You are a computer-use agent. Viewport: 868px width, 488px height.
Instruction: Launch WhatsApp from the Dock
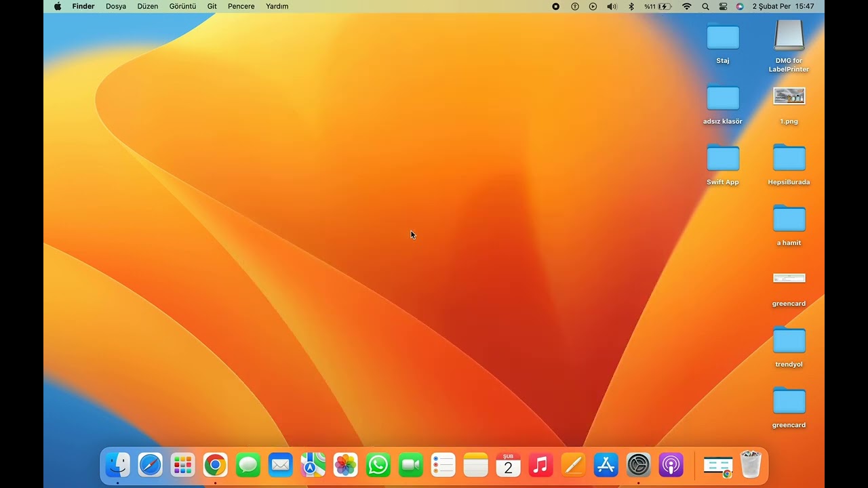[x=378, y=465]
